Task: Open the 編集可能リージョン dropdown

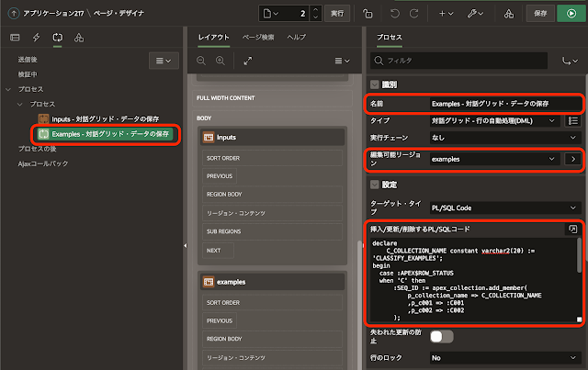Action: tap(493, 159)
